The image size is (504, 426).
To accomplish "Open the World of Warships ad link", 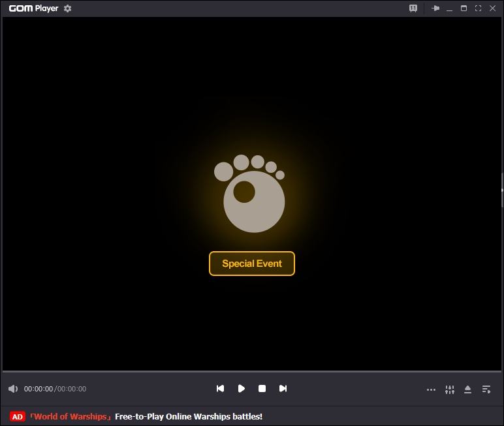I will 71,417.
